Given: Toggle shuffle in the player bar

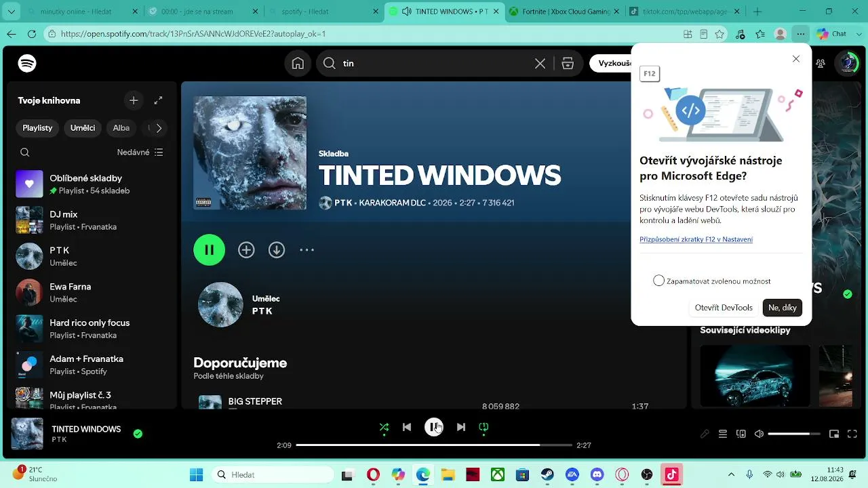Looking at the screenshot, I should (x=384, y=427).
